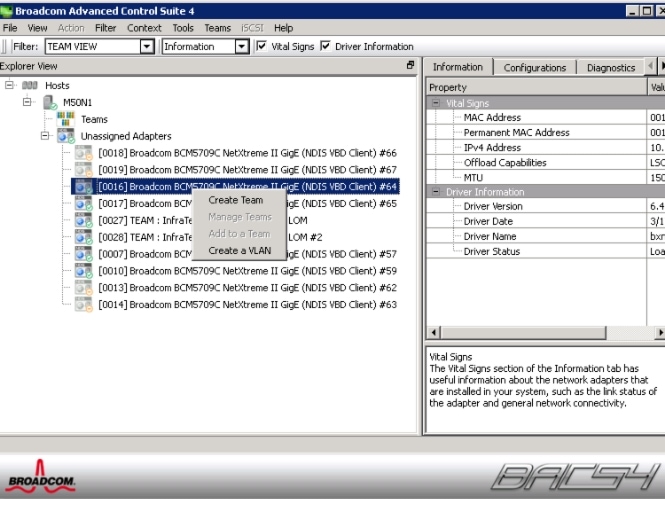The height and width of the screenshot is (529, 665).
Task: Open the View menu
Action: [x=37, y=28]
